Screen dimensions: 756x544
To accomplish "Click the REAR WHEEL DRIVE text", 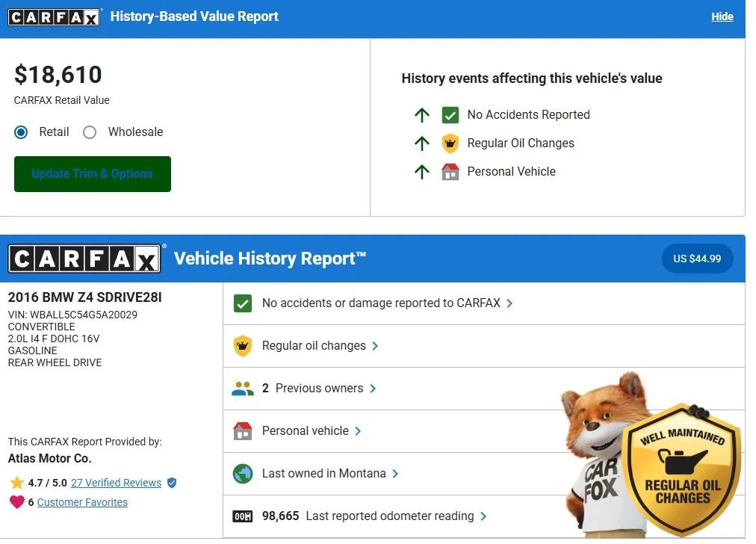I will [55, 362].
